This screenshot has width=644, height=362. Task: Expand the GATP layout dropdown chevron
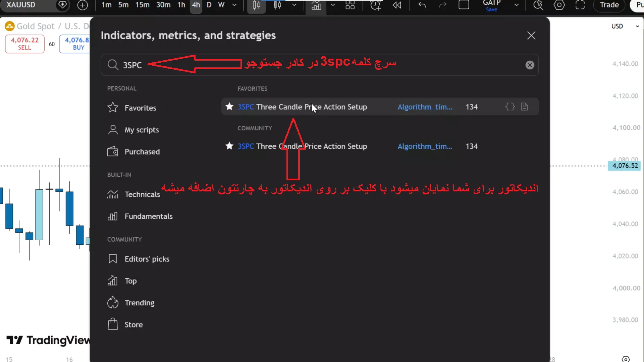[517, 5]
